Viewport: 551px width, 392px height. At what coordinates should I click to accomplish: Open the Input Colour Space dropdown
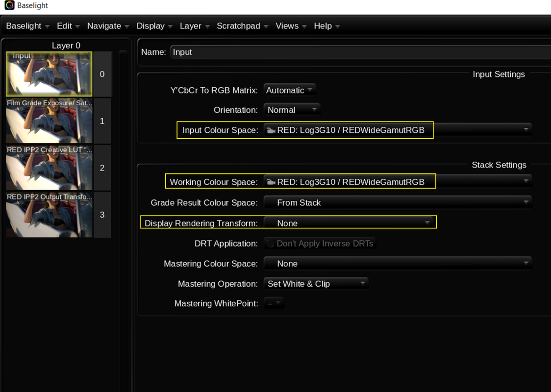398,130
